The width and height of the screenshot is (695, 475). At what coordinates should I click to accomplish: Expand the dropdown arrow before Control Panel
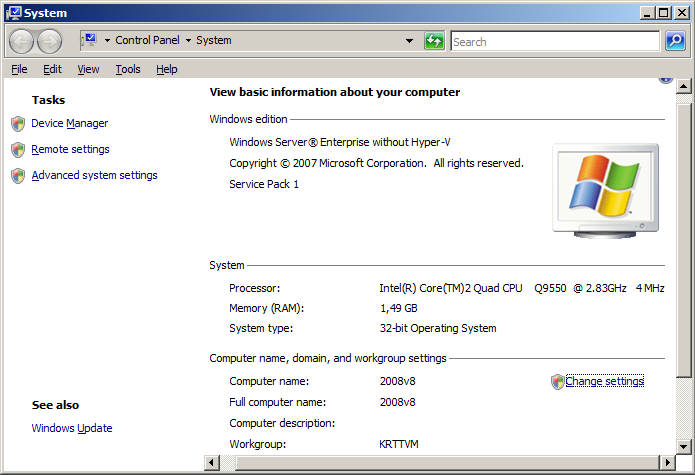click(x=107, y=40)
